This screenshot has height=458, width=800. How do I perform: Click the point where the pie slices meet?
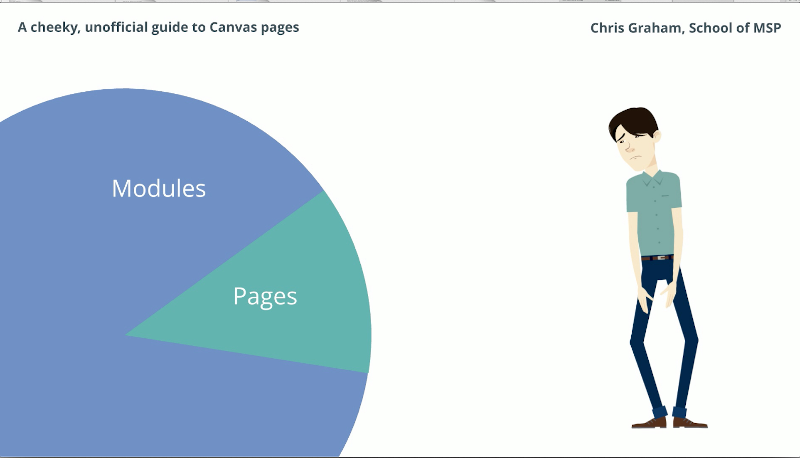coord(127,335)
